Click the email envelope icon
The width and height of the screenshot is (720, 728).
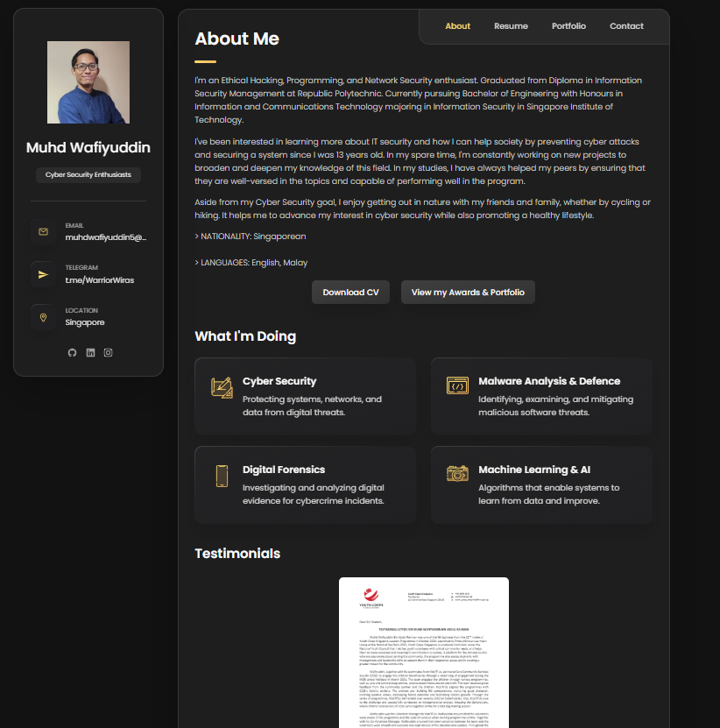click(x=42, y=231)
